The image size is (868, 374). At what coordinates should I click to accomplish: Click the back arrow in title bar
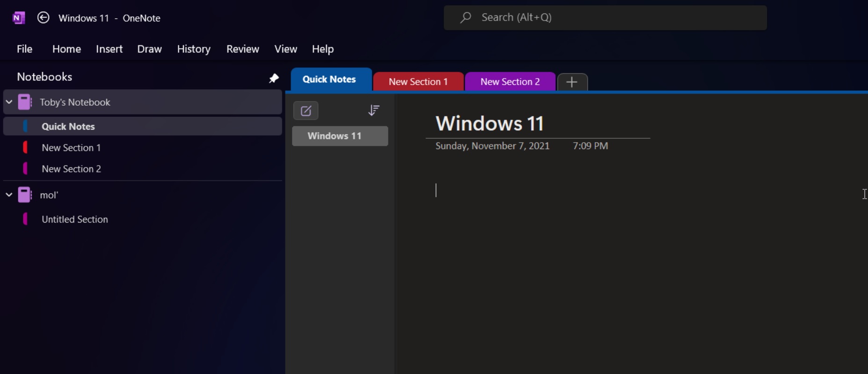[43, 18]
